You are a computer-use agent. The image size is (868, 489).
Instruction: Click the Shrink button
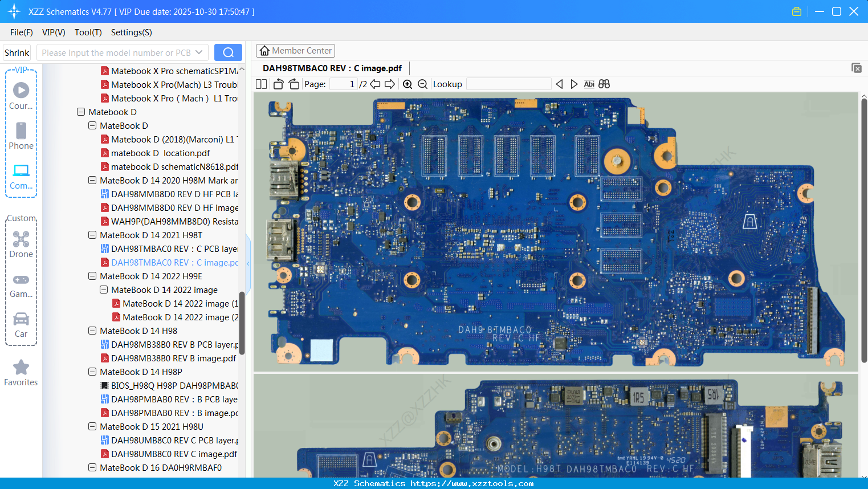(x=17, y=52)
